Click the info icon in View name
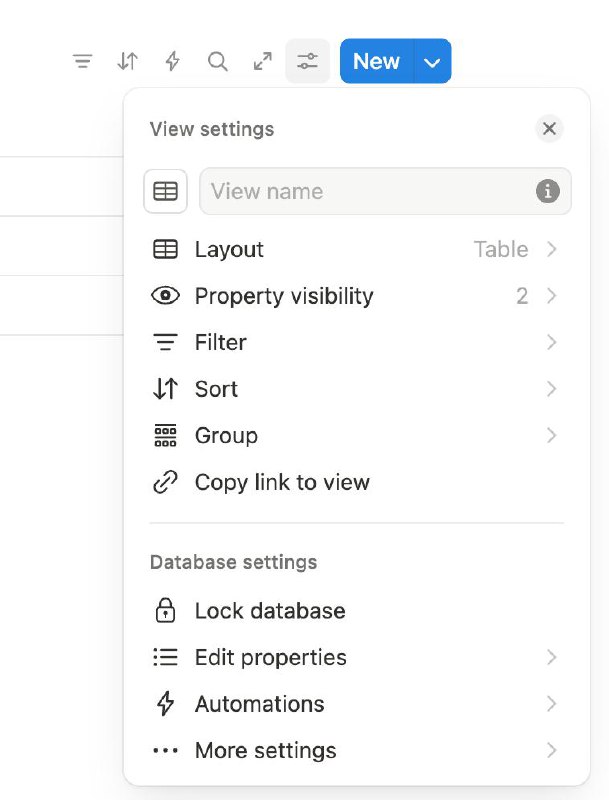The image size is (609, 800). point(548,191)
